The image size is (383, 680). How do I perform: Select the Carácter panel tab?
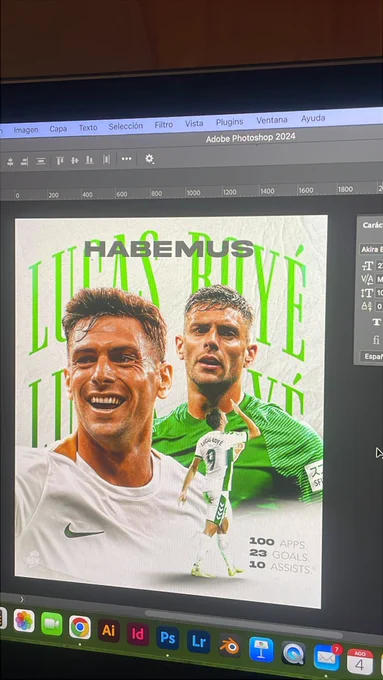(372, 225)
